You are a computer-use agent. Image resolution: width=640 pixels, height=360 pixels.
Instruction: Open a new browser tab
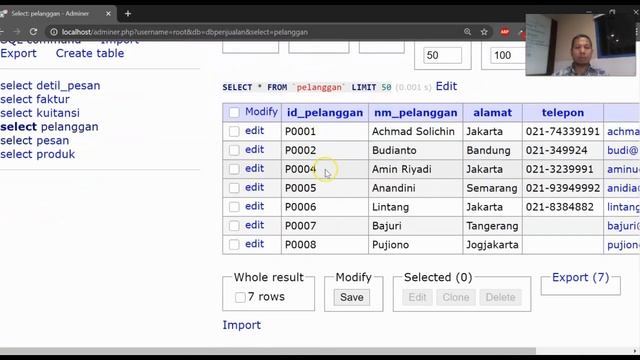pos(128,13)
